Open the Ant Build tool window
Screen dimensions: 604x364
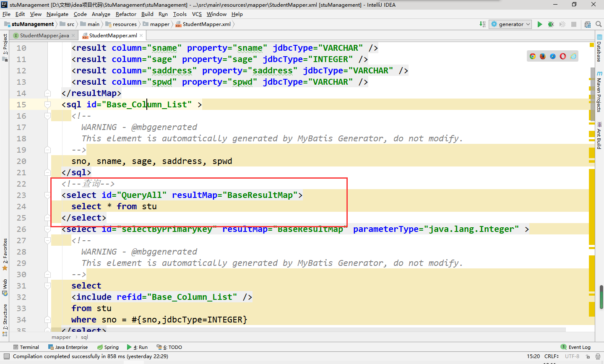(599, 135)
